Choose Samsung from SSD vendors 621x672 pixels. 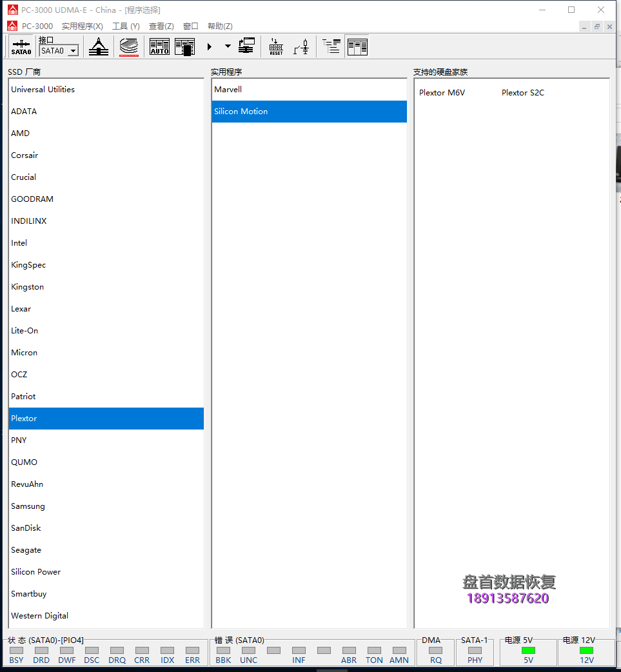(106, 506)
